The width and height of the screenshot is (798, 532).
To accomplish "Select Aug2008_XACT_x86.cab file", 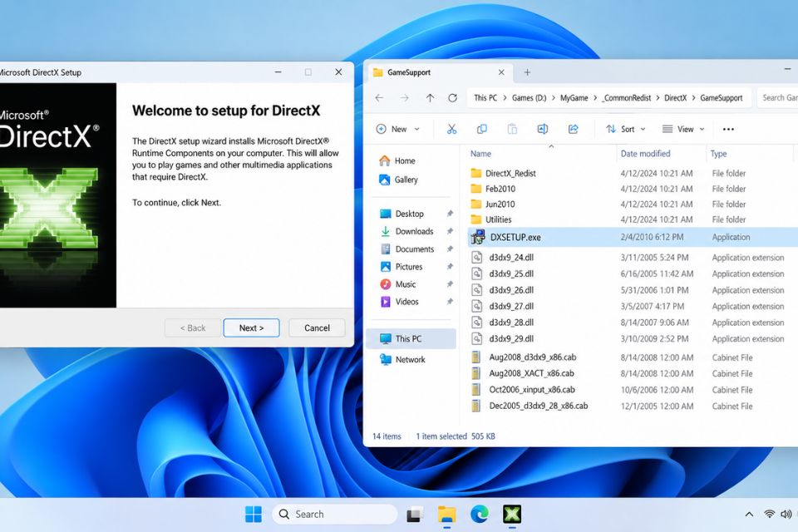I will [x=531, y=374].
